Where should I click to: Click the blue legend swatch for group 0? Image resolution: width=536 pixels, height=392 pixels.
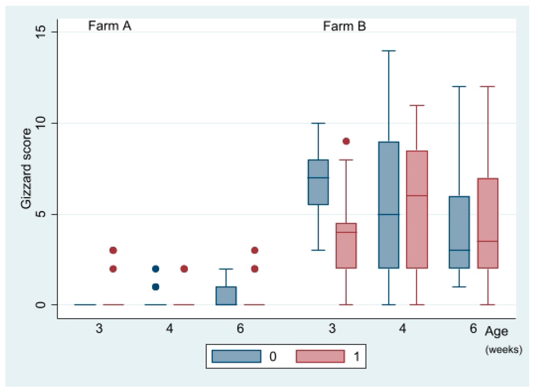point(236,356)
